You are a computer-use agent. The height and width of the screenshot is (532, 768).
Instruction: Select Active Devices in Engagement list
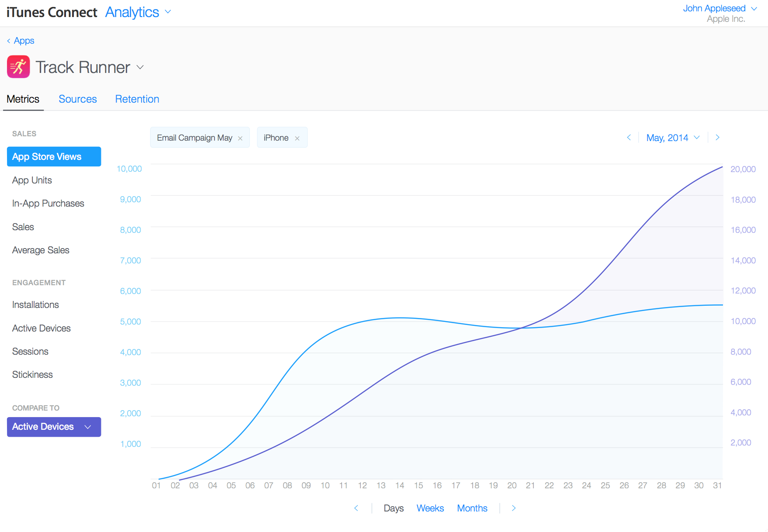point(41,328)
